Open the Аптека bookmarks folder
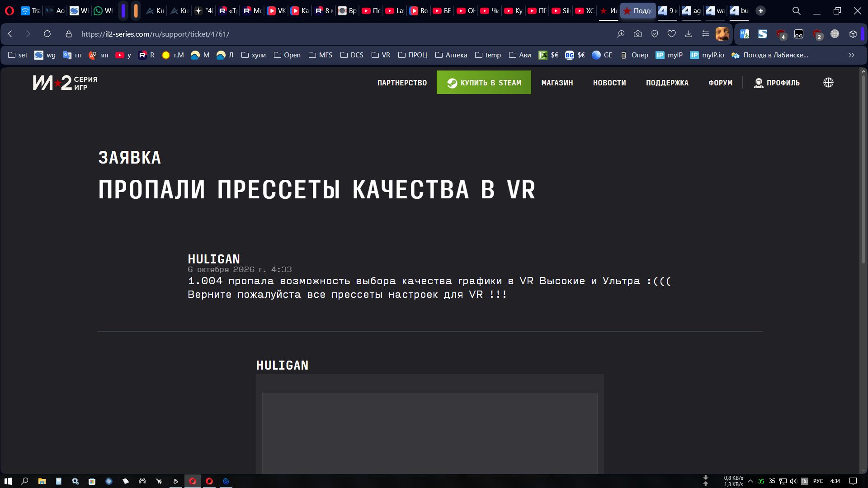 pyautogui.click(x=451, y=55)
